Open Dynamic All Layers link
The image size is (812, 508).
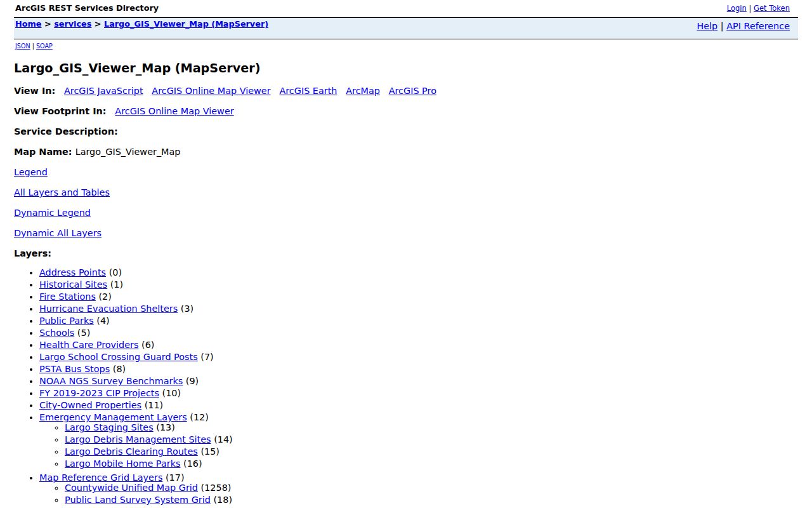[x=58, y=233]
